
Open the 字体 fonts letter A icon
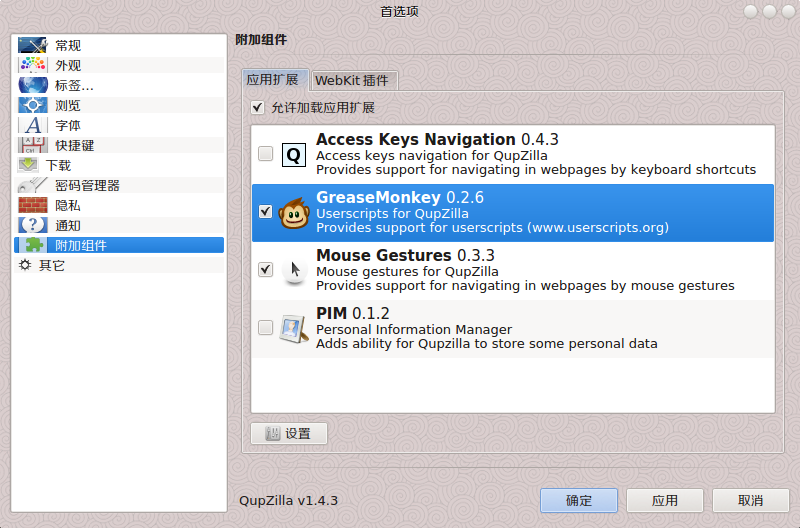[x=33, y=125]
